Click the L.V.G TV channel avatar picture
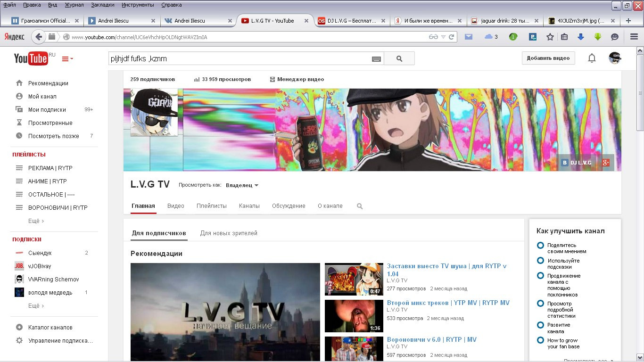The image size is (644, 362). point(154,112)
